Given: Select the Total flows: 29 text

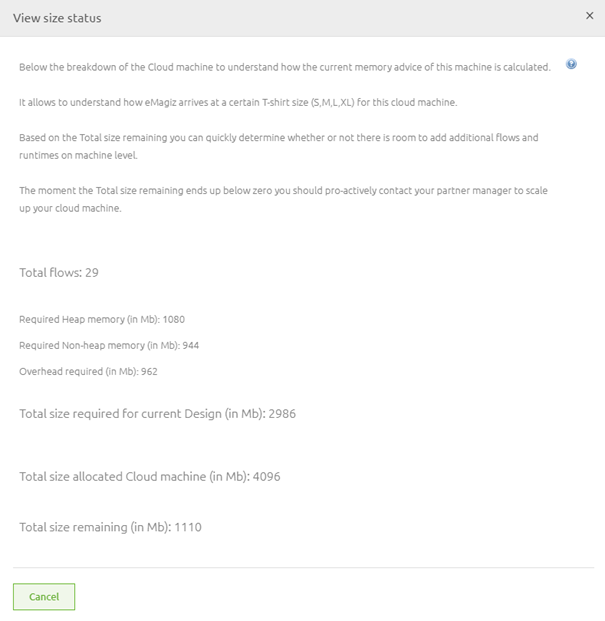Looking at the screenshot, I should coord(59,272).
